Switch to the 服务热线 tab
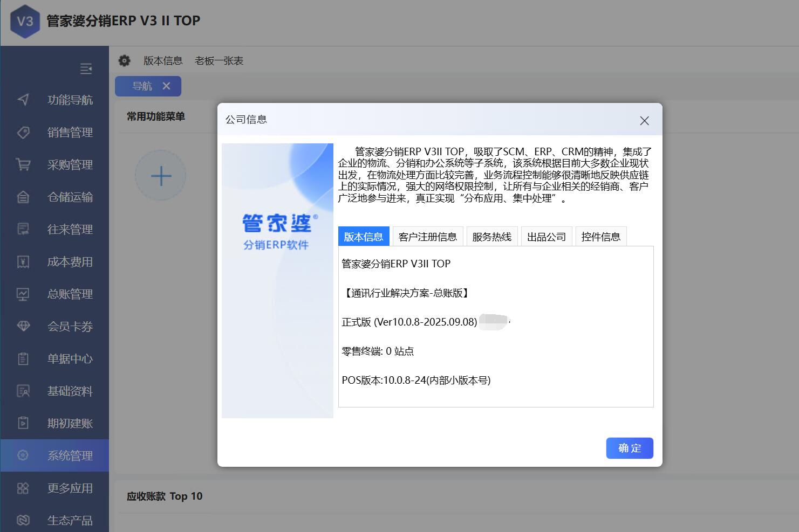This screenshot has height=532, width=799. click(491, 237)
